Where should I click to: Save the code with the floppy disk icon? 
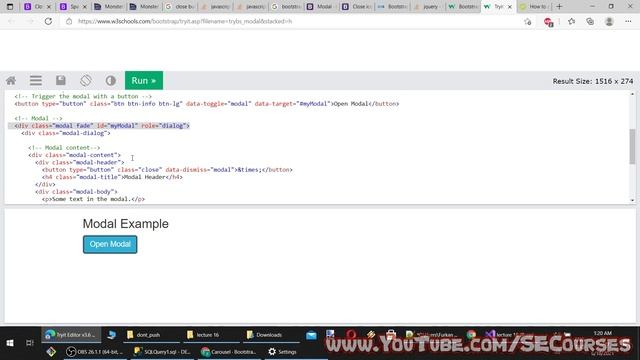(x=61, y=80)
